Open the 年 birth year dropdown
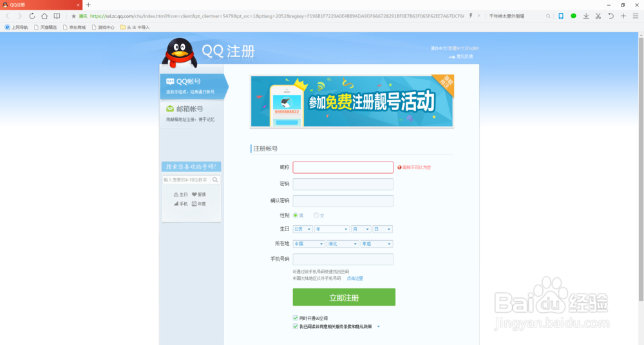The height and width of the screenshot is (345, 644). (332, 229)
